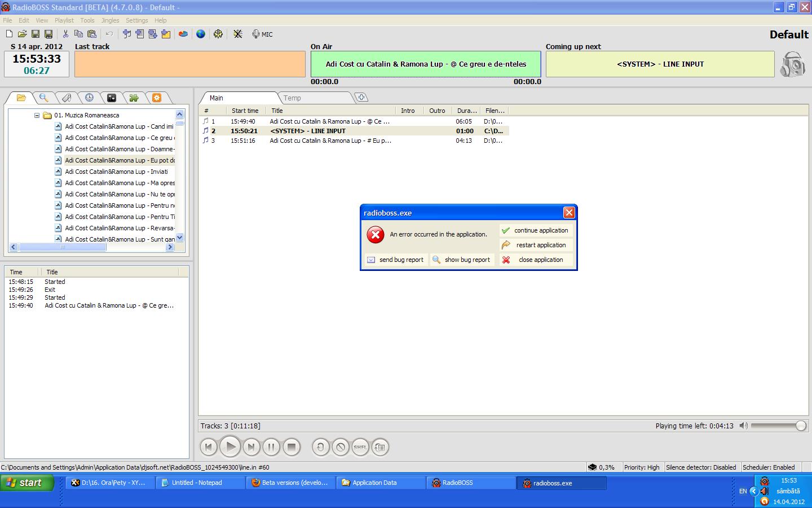Click 'close application' in error dialog
Viewport: 812px width, 508px height.
[x=536, y=260]
